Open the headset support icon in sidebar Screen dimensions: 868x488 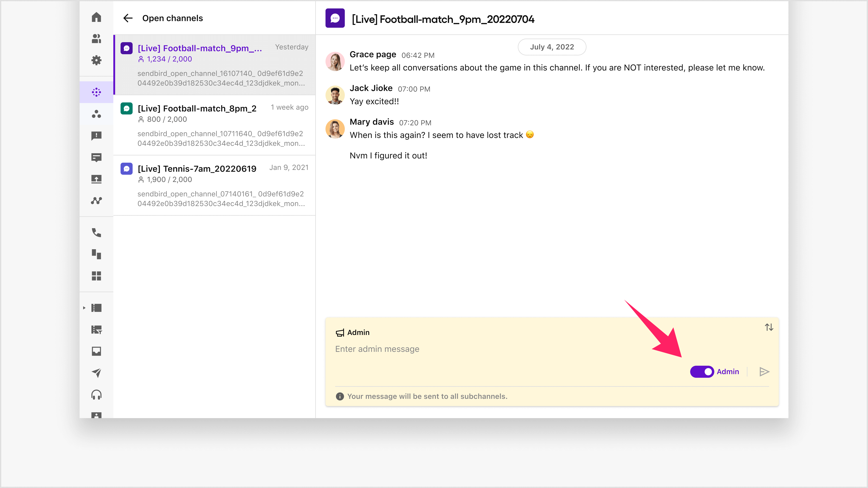click(96, 395)
